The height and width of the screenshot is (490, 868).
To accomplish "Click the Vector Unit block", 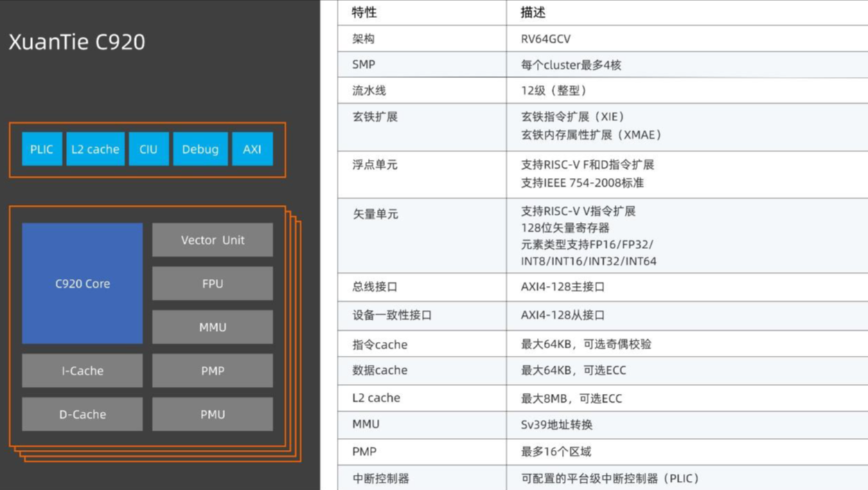I will [x=213, y=240].
